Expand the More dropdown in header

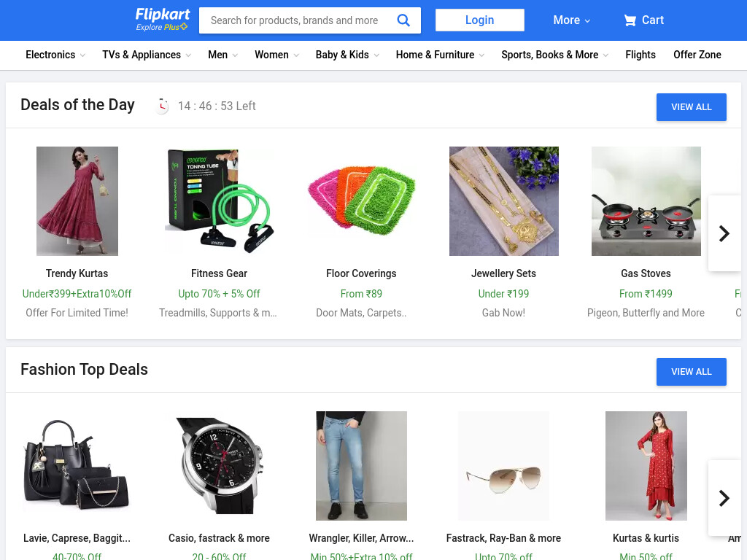point(572,20)
